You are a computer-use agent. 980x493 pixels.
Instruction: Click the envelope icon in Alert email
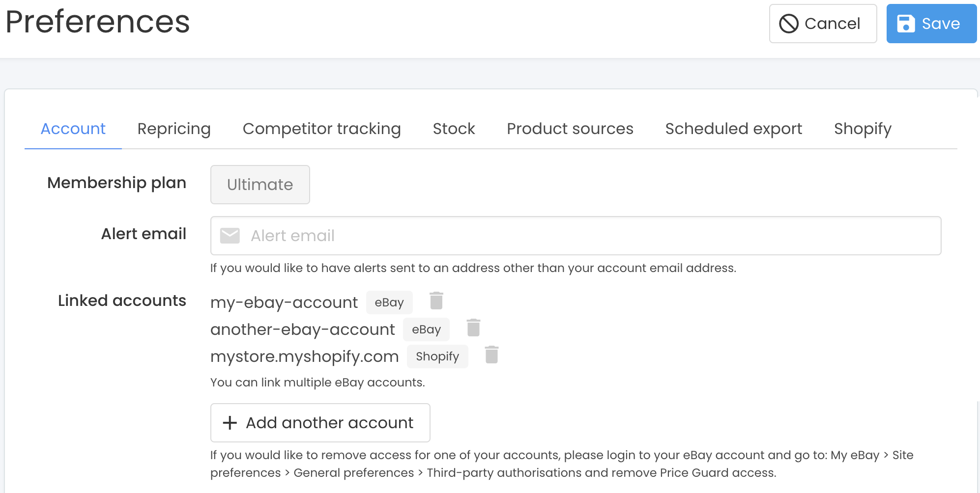point(230,236)
